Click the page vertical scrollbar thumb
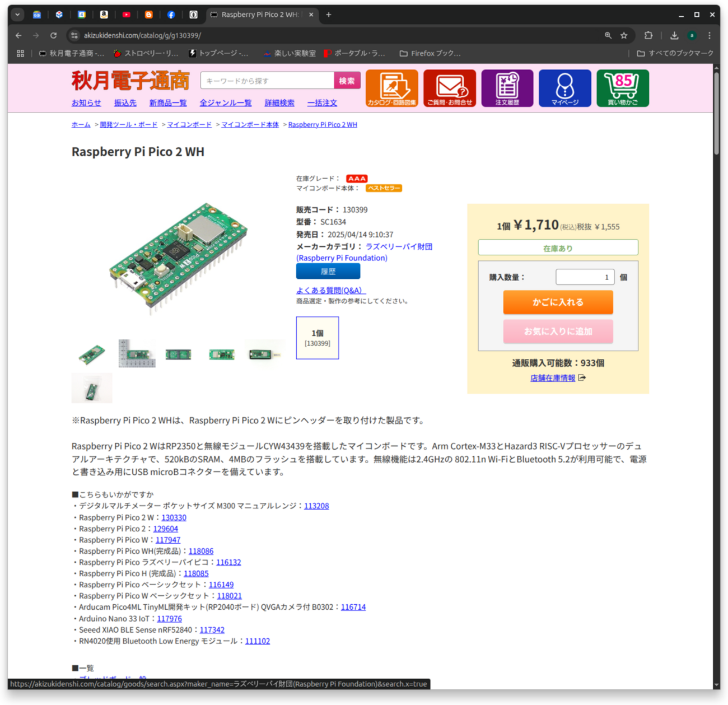728x705 pixels. click(716, 114)
